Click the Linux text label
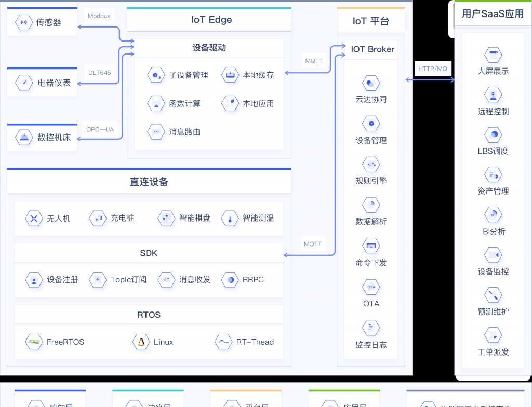Viewport: 532px width, 407px height. pos(164,342)
